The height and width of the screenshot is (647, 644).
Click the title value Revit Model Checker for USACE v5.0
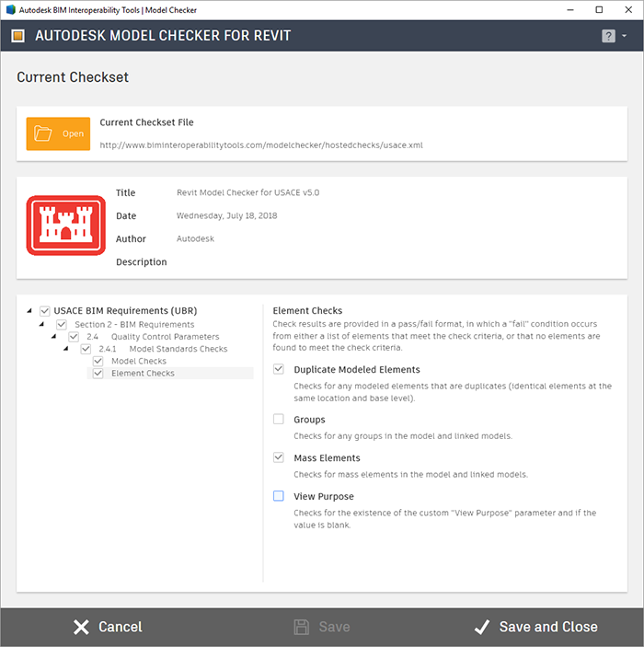point(248,192)
